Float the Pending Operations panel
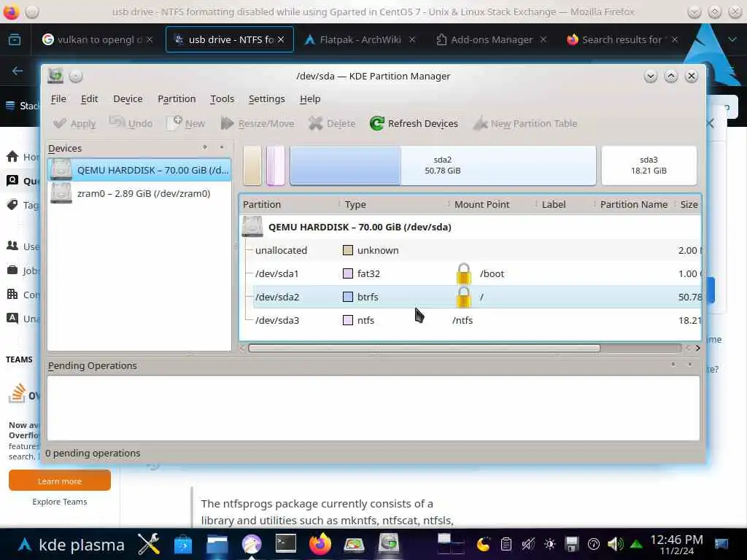This screenshot has width=747, height=560. click(673, 365)
